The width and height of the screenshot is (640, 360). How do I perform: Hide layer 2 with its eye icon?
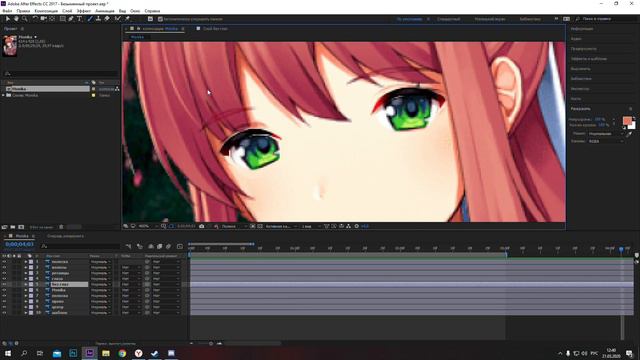click(x=4, y=267)
